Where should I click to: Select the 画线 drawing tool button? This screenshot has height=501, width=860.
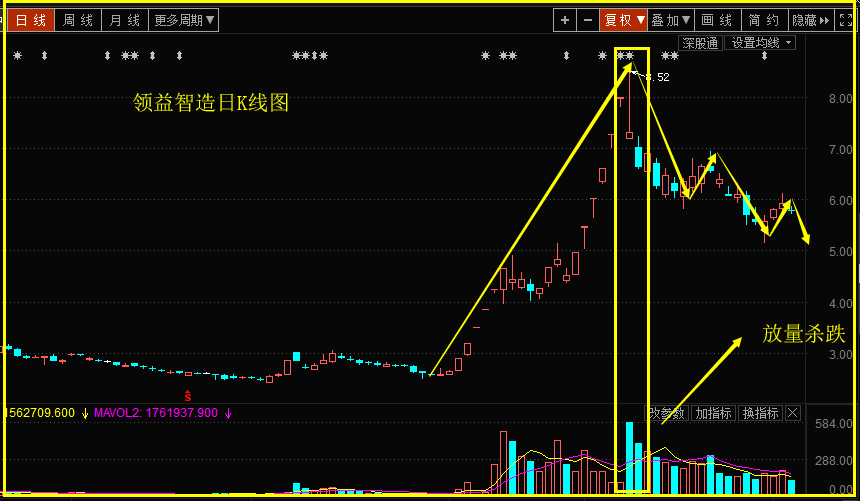(x=717, y=20)
